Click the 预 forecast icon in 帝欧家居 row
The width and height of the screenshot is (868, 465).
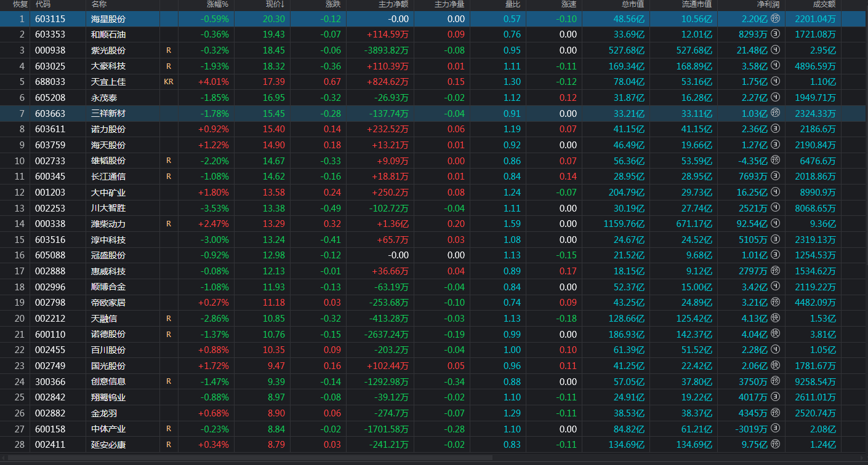click(775, 303)
